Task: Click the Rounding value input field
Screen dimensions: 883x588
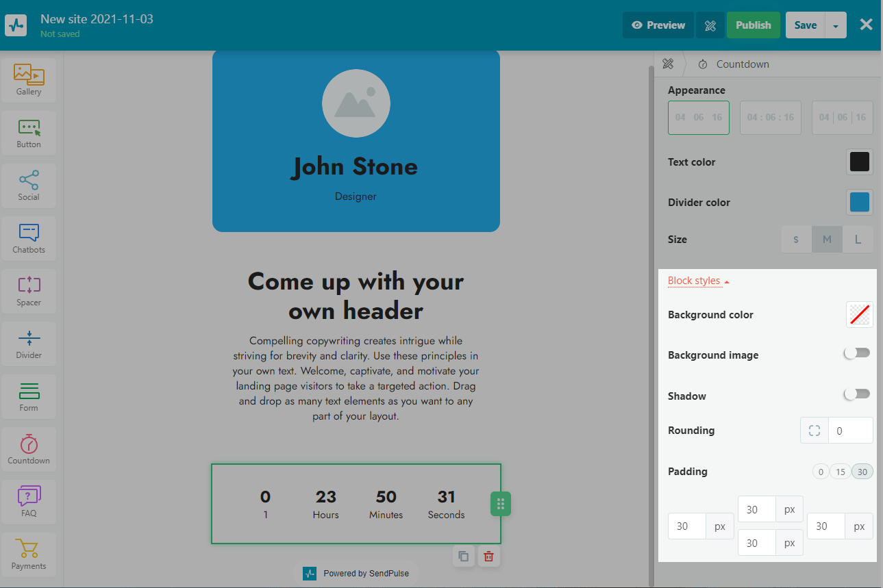Action: pyautogui.click(x=849, y=431)
